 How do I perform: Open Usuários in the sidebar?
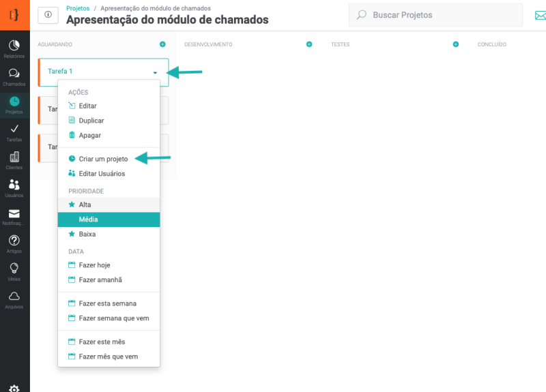14,187
